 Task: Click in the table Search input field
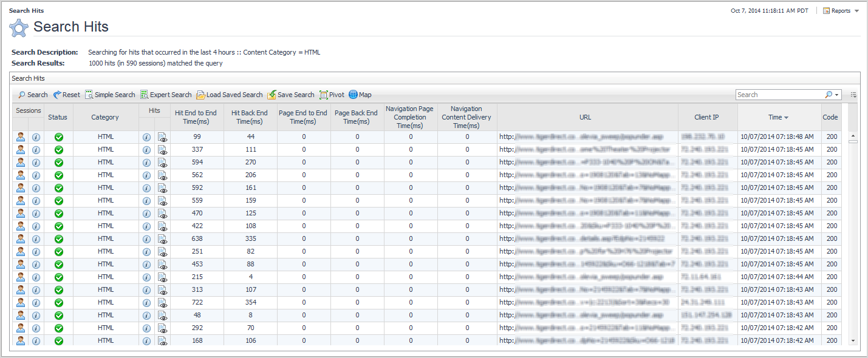click(x=779, y=95)
